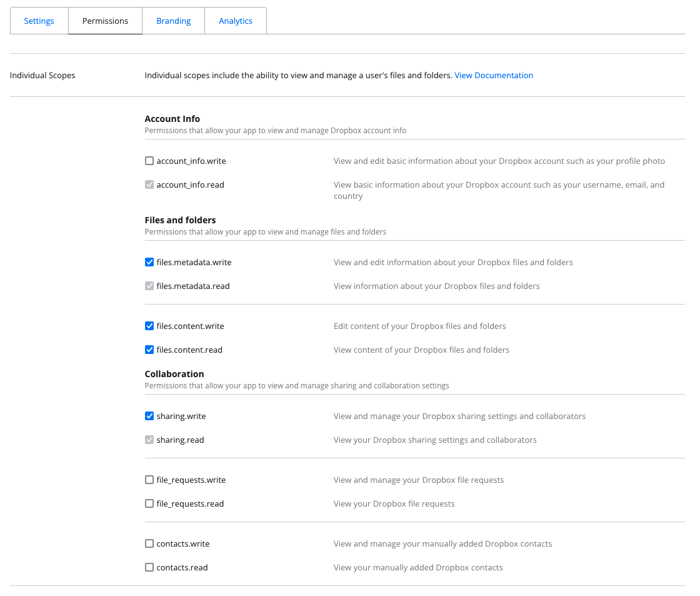
Task: Click the sharing.read scope label
Action: pyautogui.click(x=181, y=440)
